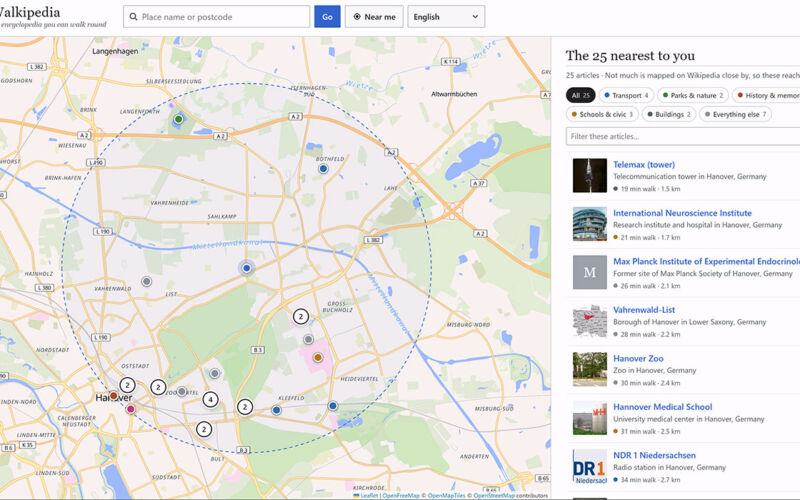The width and height of the screenshot is (800, 500).
Task: Click the Near me button
Action: [374, 17]
